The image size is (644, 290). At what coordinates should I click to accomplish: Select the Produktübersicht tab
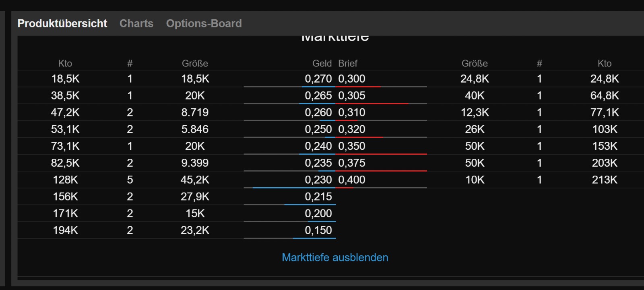pyautogui.click(x=62, y=23)
